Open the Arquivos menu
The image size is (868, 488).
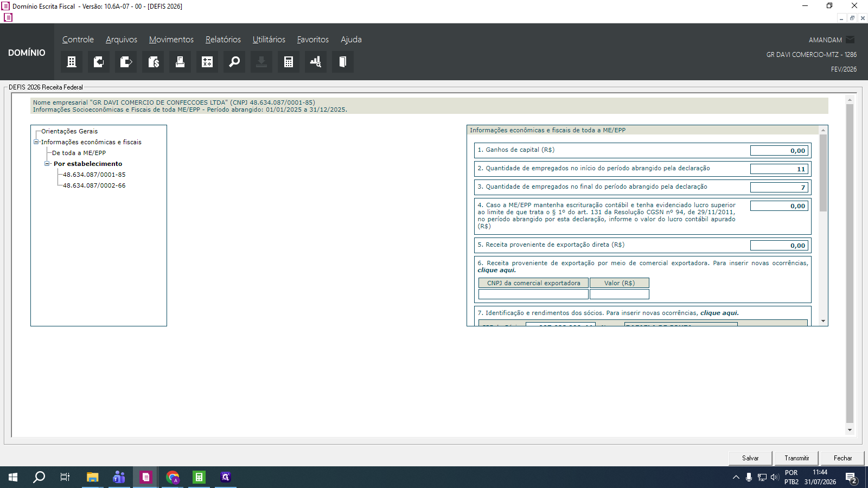pos(122,40)
